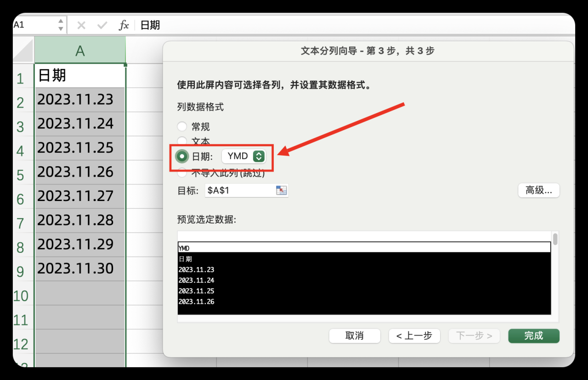588x380 pixels.
Task: Click the range selector icon beside $A$1
Action: (x=281, y=190)
